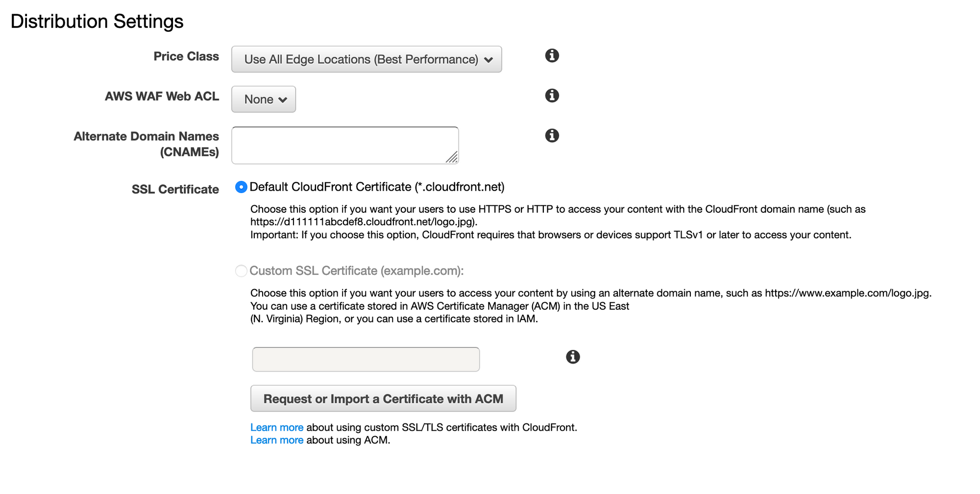This screenshot has width=980, height=494.
Task: Click the SSL Certificate label
Action: click(x=175, y=189)
